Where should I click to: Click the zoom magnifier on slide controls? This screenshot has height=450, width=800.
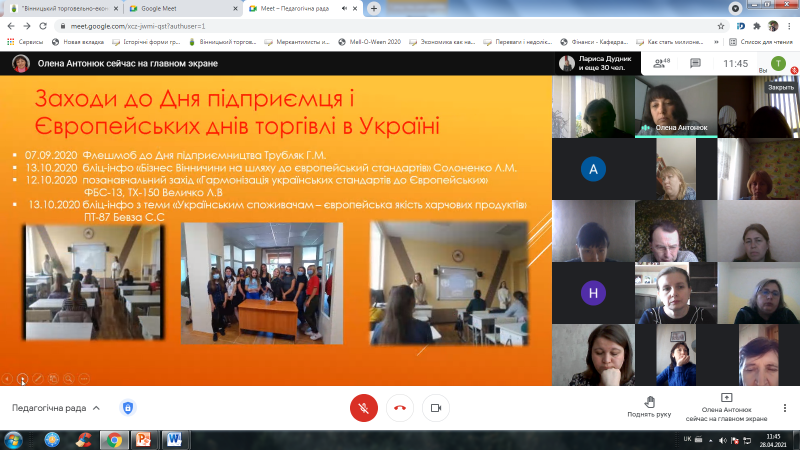point(68,379)
